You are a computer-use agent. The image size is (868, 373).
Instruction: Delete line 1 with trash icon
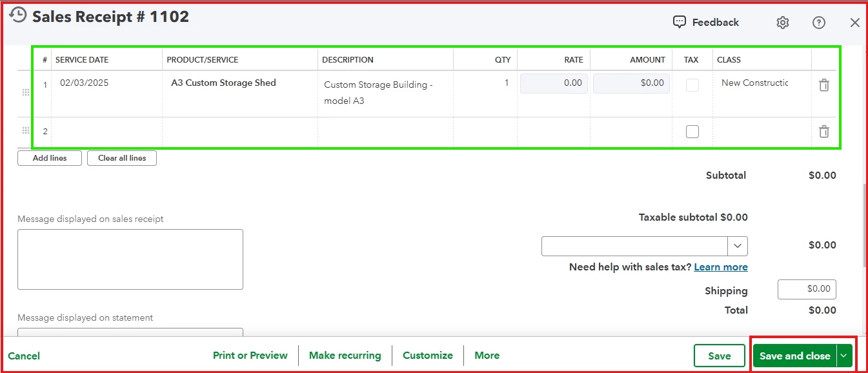(x=824, y=85)
